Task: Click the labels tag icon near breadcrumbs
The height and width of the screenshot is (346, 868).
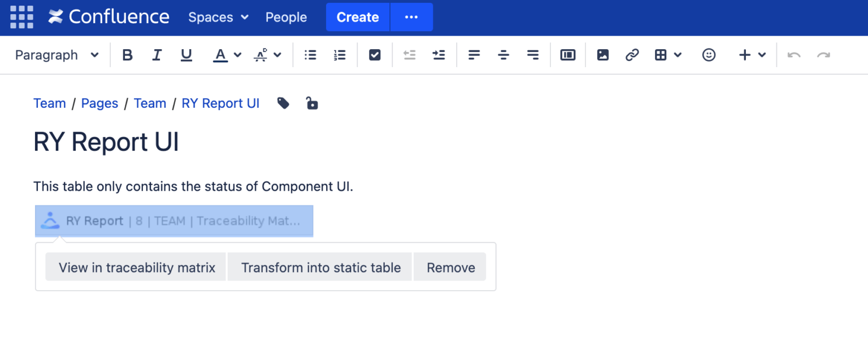Action: [x=283, y=103]
